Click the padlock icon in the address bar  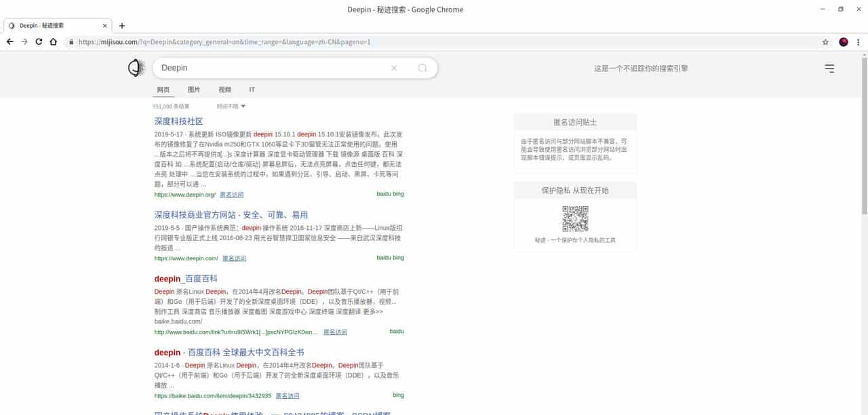[71, 41]
